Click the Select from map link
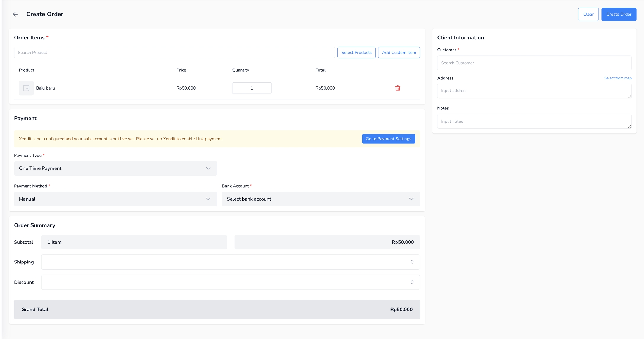 pos(618,78)
